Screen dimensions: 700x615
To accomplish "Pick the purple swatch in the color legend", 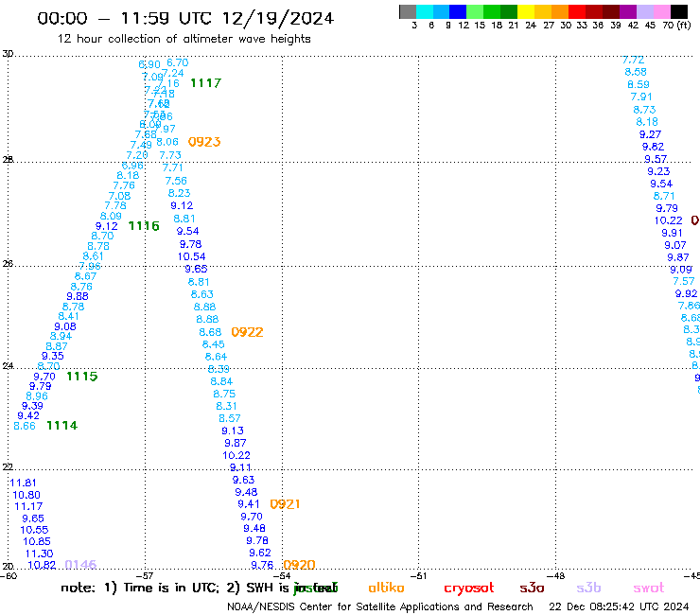I will 628,11.
